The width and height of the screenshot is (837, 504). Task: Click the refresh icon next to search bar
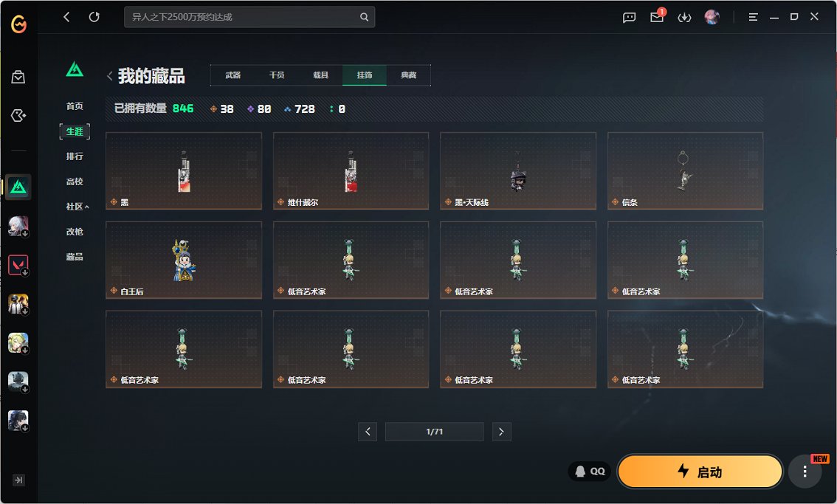click(94, 16)
